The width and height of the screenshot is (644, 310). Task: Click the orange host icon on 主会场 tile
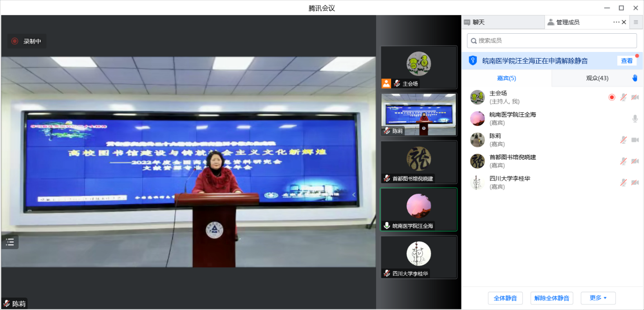386,83
